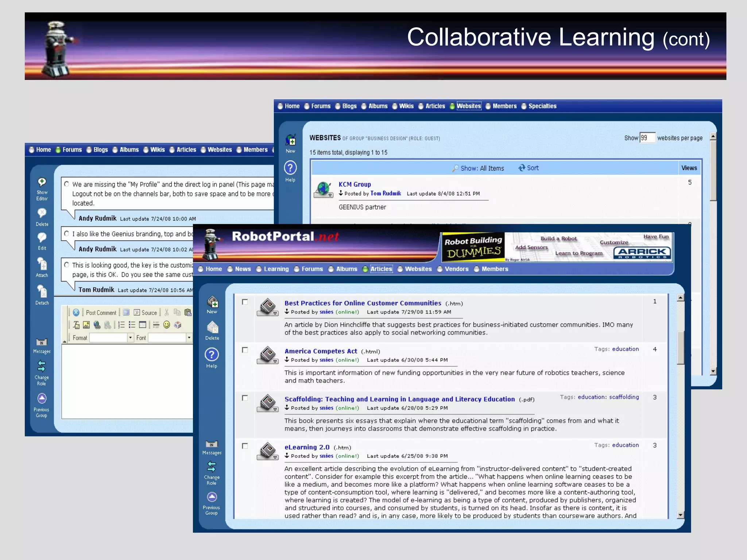Click Change Role icon in RobotPortal sidebar
Screen dimensions: 747x560
[212, 467]
